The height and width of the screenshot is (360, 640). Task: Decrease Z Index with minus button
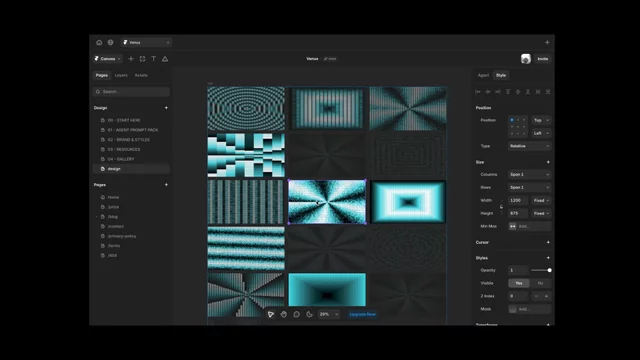(536, 296)
